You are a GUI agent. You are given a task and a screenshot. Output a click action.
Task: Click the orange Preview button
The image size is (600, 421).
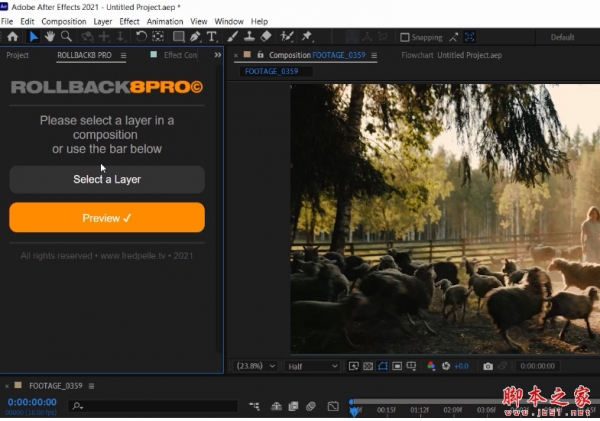tap(107, 217)
